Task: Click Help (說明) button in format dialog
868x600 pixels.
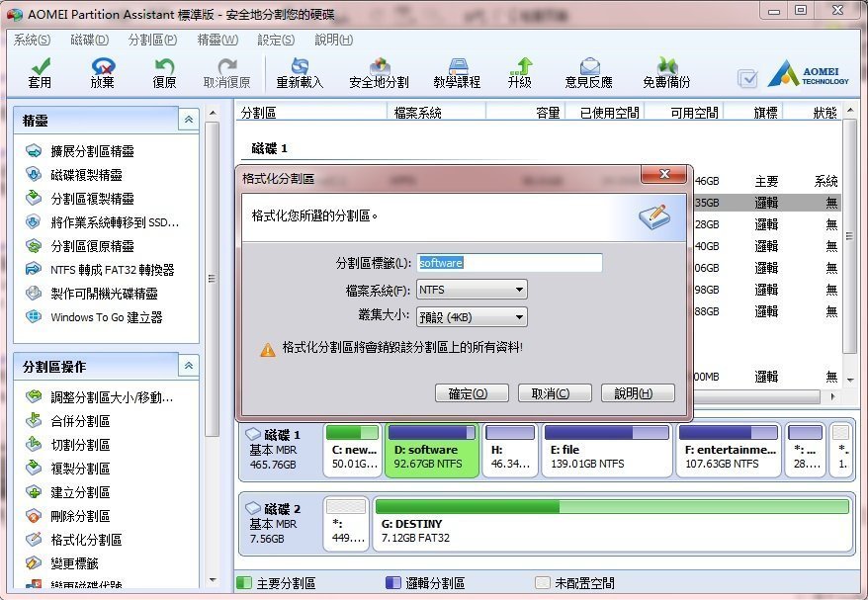Action: click(638, 393)
